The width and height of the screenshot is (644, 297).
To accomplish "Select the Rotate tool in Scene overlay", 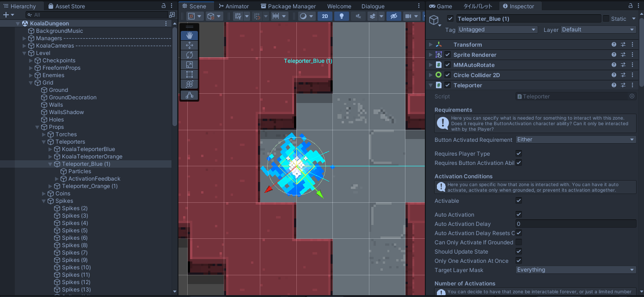I will click(190, 55).
